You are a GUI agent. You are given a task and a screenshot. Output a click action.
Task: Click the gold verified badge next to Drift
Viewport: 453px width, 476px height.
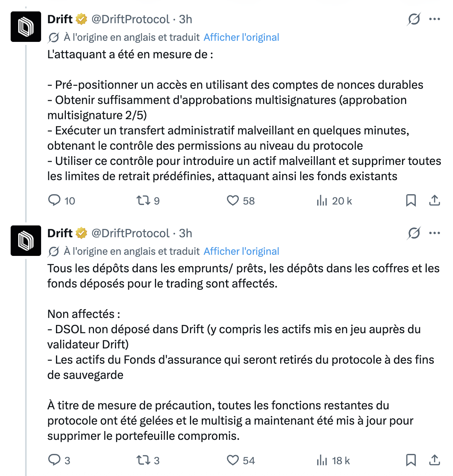[x=81, y=19]
